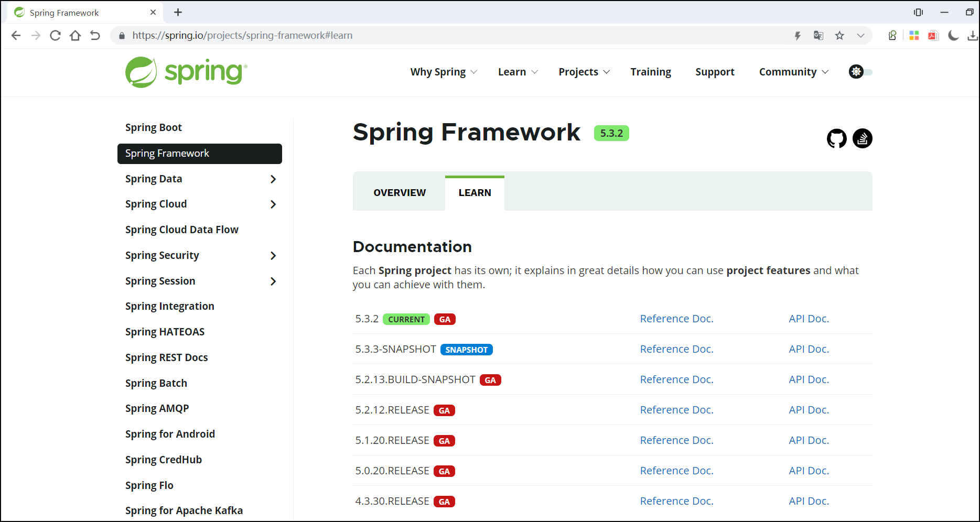
Task: Go to the browser home icon
Action: click(76, 35)
